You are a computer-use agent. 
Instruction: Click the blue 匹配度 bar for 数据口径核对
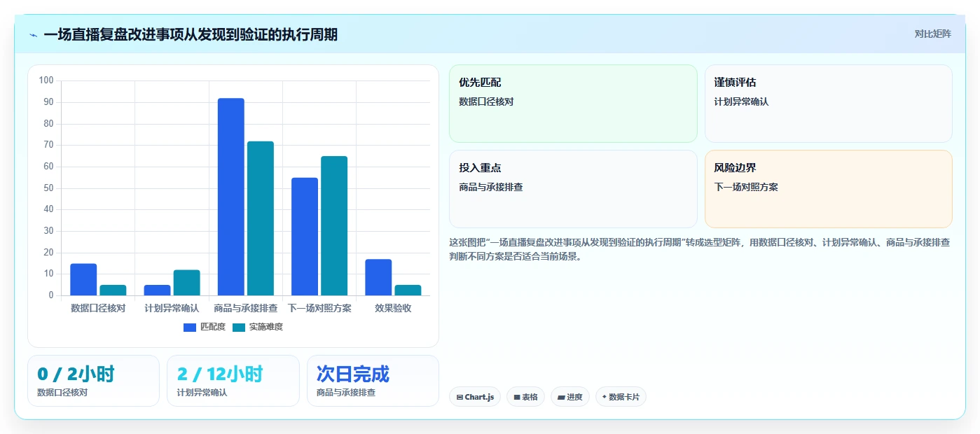83,279
